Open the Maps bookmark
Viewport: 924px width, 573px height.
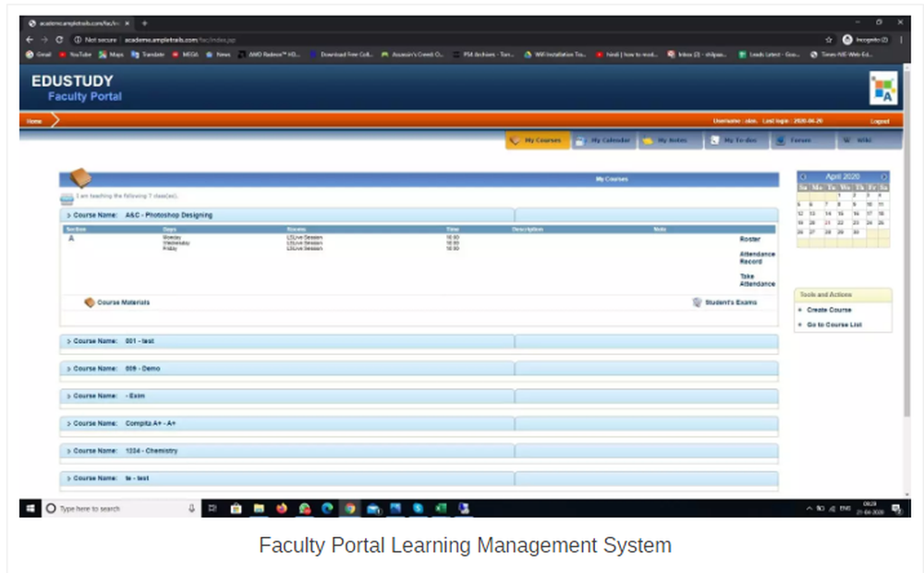click(112, 55)
